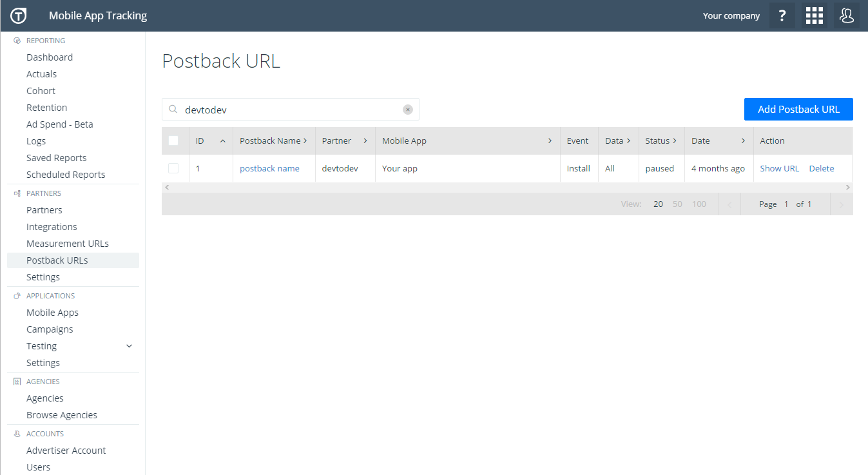
Task: Clear the devtodev search with the x icon
Action: [407, 109]
